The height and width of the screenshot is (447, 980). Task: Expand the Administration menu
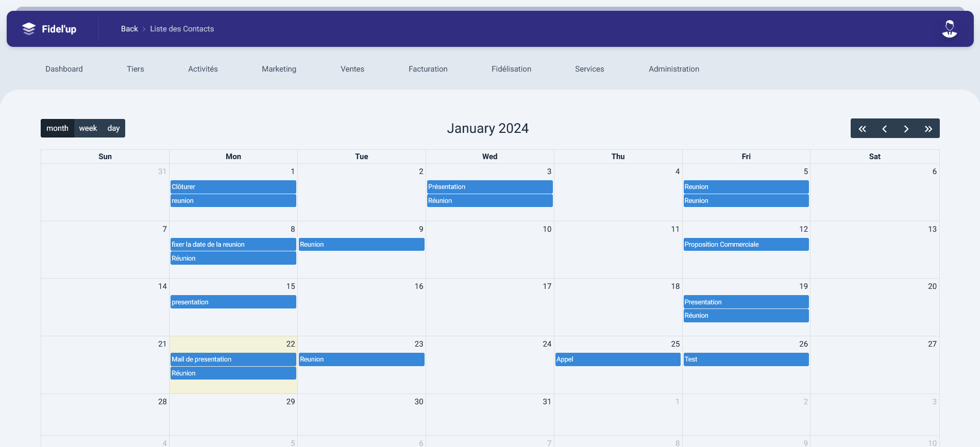pos(673,69)
